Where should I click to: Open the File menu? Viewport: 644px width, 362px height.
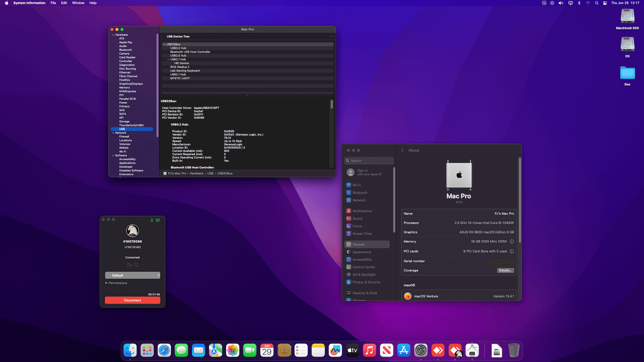pos(53,3)
